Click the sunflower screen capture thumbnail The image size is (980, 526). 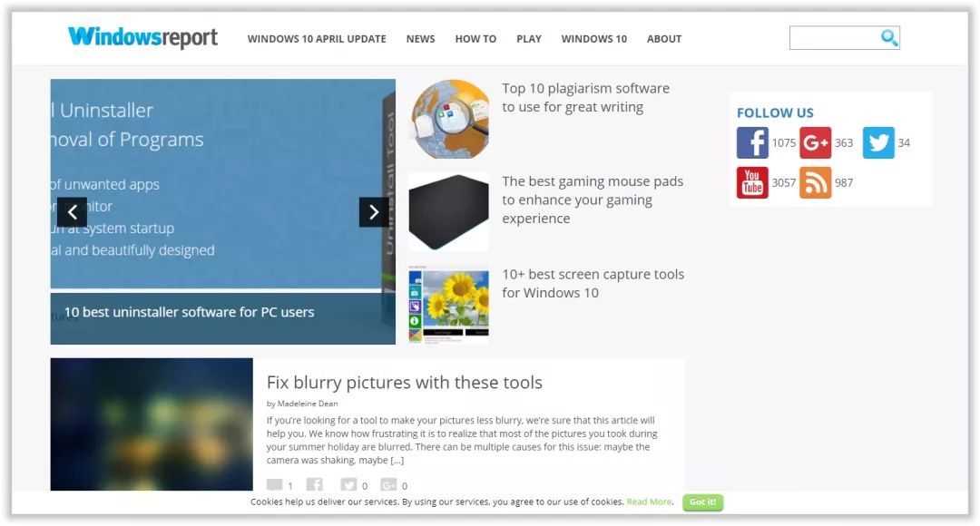coord(449,305)
